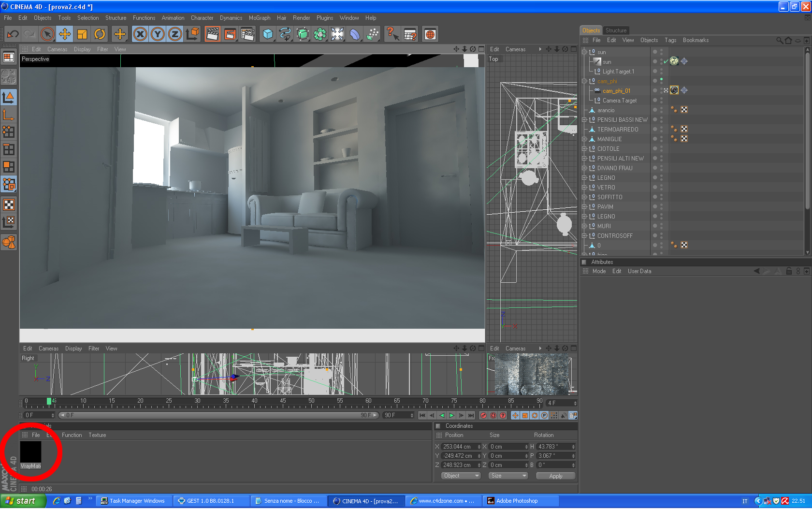812x509 pixels.
Task: Select the black VrayMat material swatch
Action: point(30,452)
